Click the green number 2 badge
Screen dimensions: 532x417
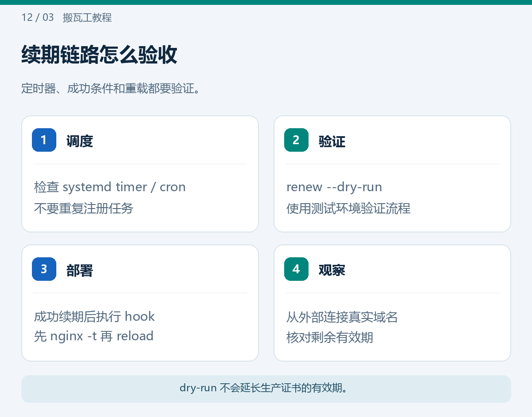(296, 140)
